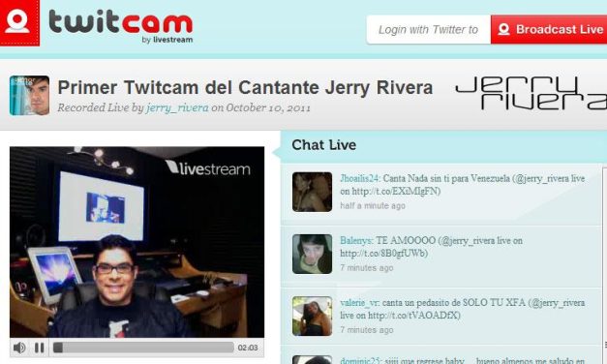Open the Balenys username link
This screenshot has height=364, width=607.
click(356, 240)
